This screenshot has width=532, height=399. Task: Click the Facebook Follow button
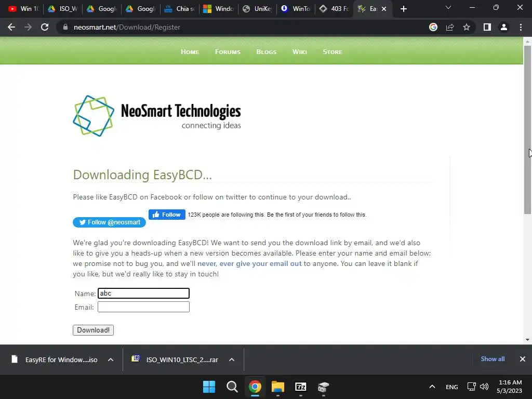click(167, 215)
